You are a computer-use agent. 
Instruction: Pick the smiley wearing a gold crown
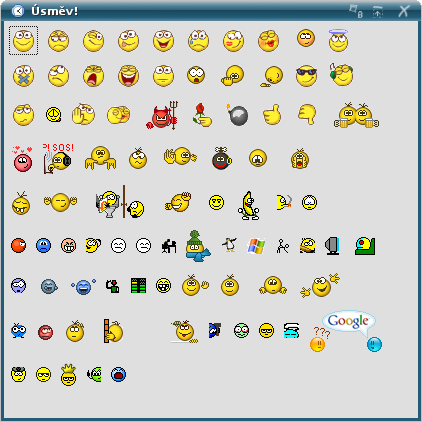(68, 375)
